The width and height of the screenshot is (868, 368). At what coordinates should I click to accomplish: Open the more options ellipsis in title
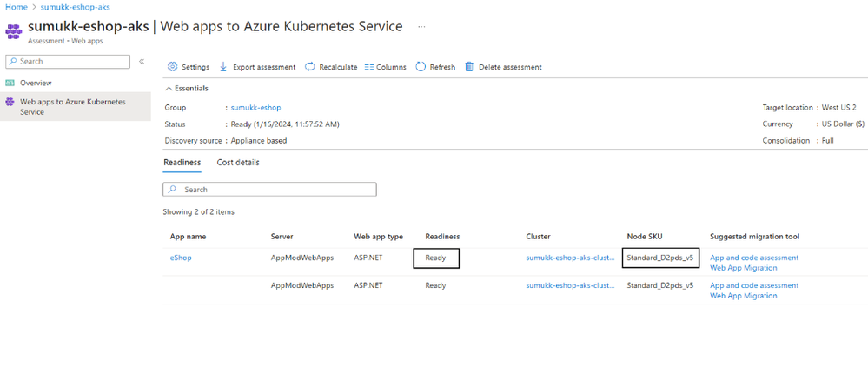click(421, 27)
